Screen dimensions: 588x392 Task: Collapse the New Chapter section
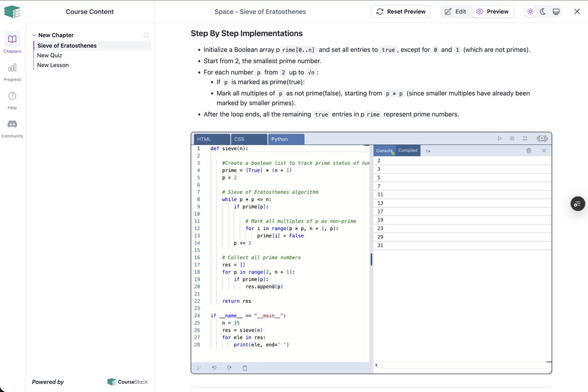click(34, 35)
